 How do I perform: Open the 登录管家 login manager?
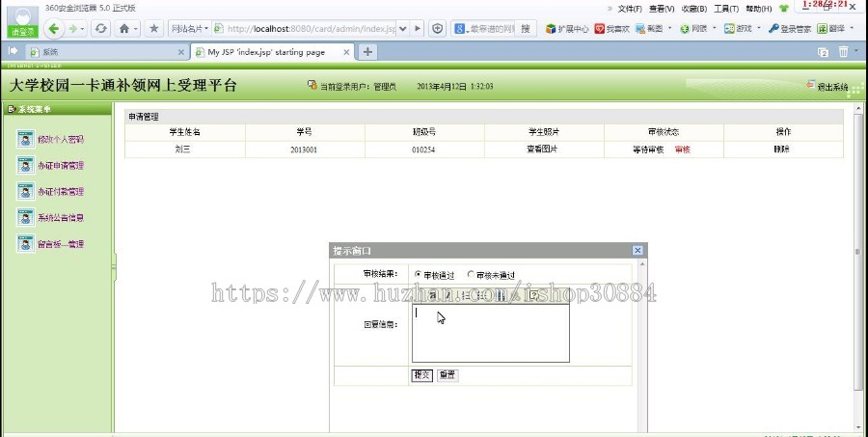coord(789,28)
